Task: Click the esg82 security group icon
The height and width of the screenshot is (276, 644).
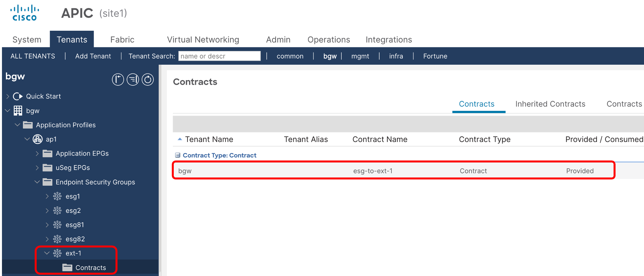Action: tap(57, 239)
